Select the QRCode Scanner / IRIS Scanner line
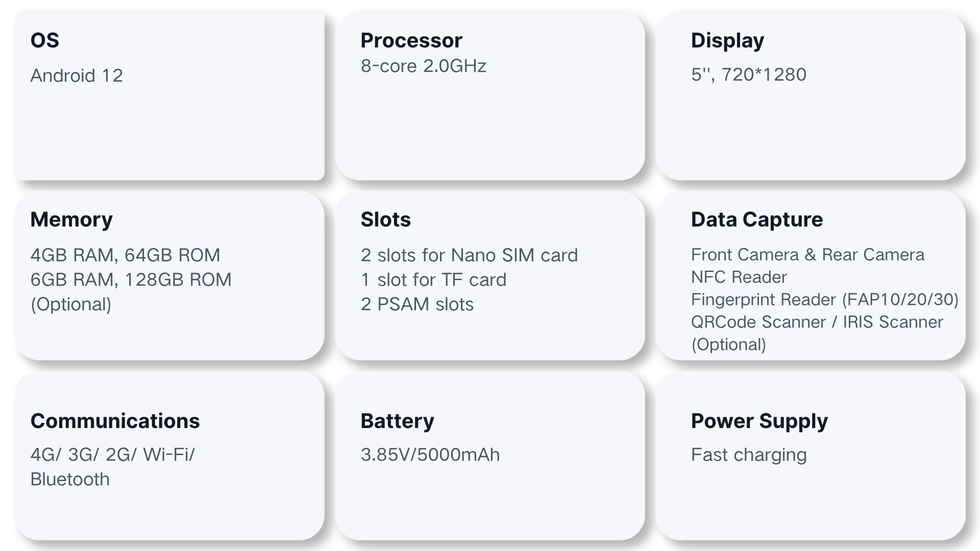980x551 pixels. pyautogui.click(x=817, y=322)
